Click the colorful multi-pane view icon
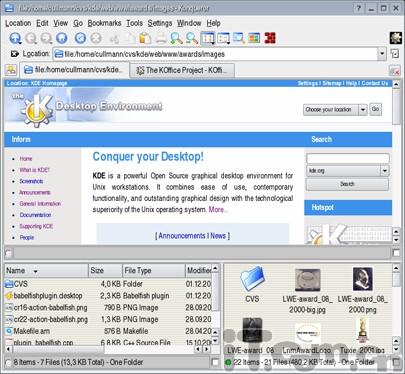This screenshot has width=405, height=374. (254, 38)
